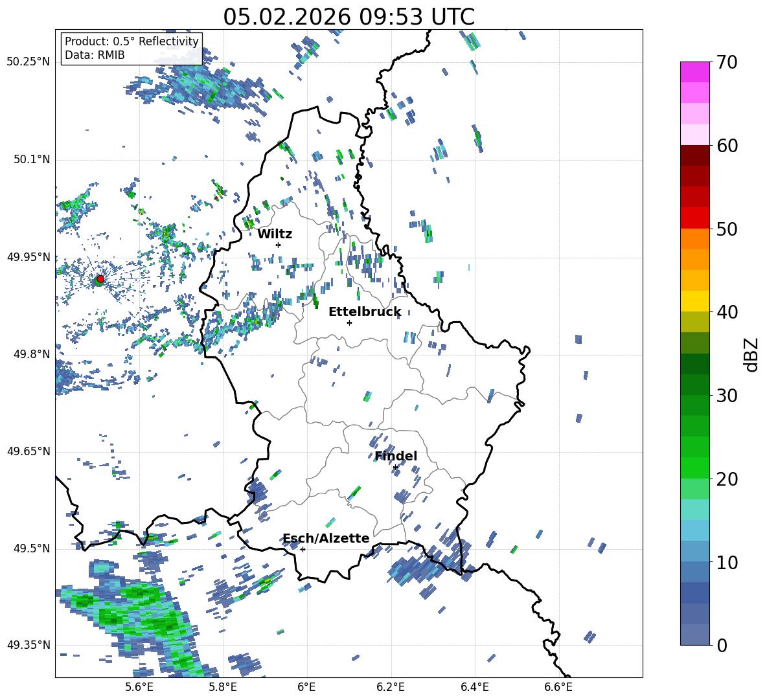Click the Esch/Alzette location cross marker
The width and height of the screenshot is (767, 700).
coord(303,549)
